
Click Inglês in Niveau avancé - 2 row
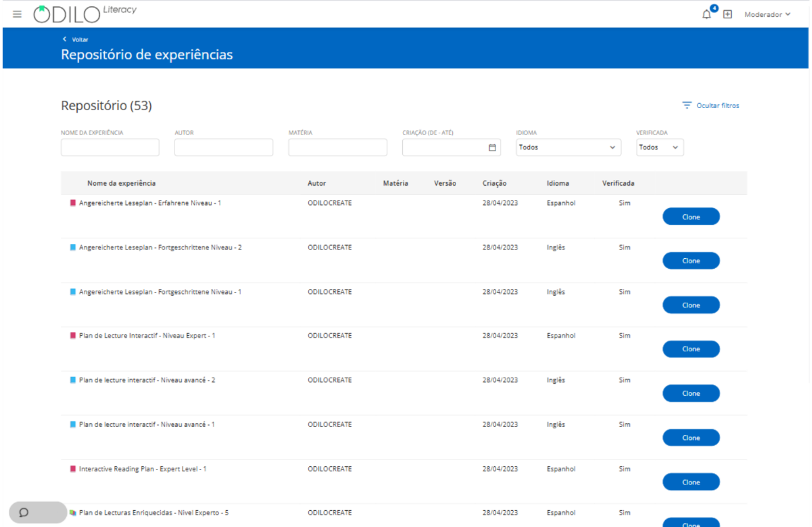556,380
